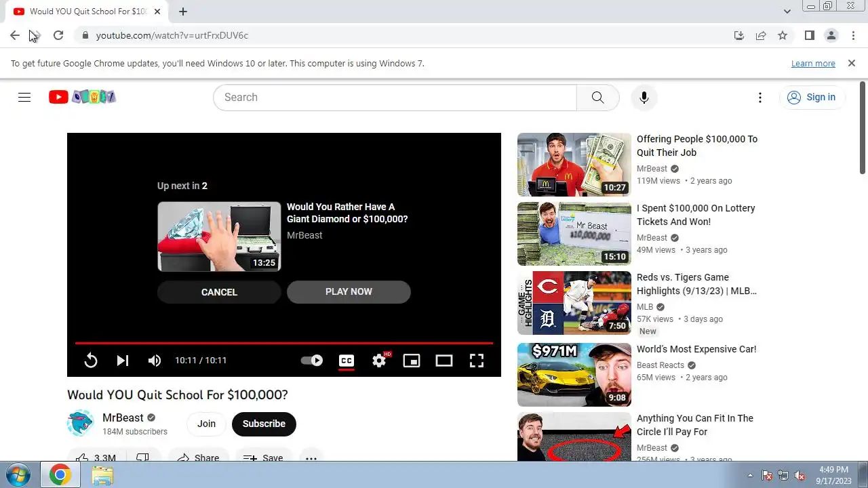Screen dimensions: 868x488
Task: Mute the video using speaker icon
Action: click(155, 361)
